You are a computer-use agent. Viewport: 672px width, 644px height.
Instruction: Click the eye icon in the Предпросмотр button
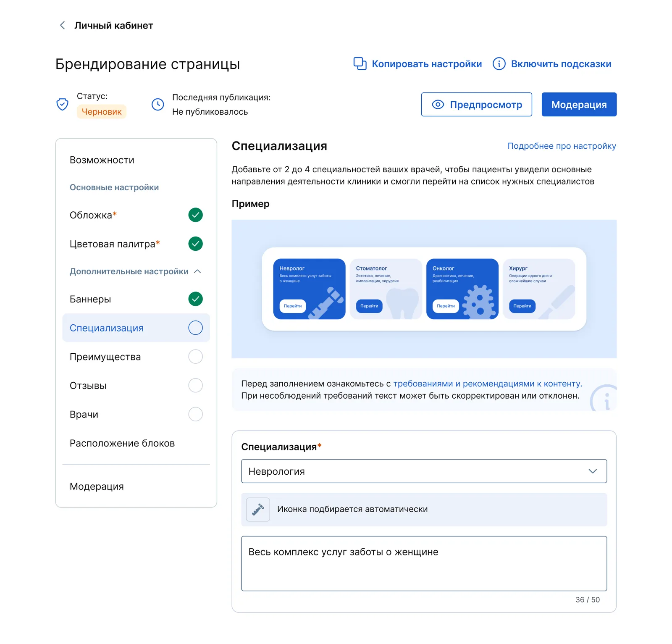[438, 104]
